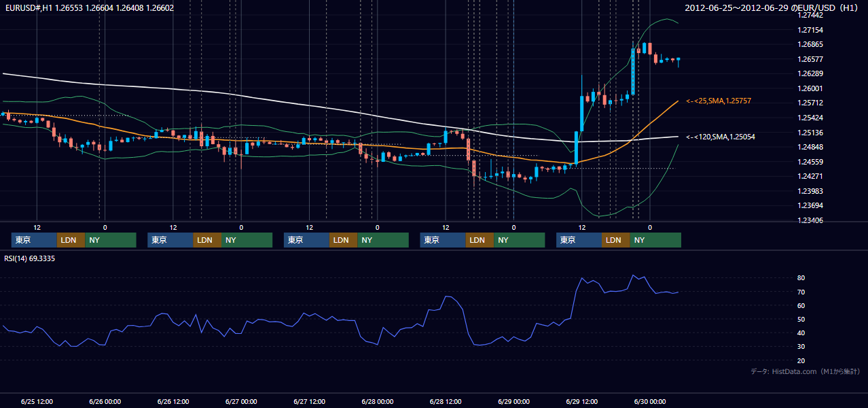
Task: Click the RSI scale value 60
Action: (801, 306)
